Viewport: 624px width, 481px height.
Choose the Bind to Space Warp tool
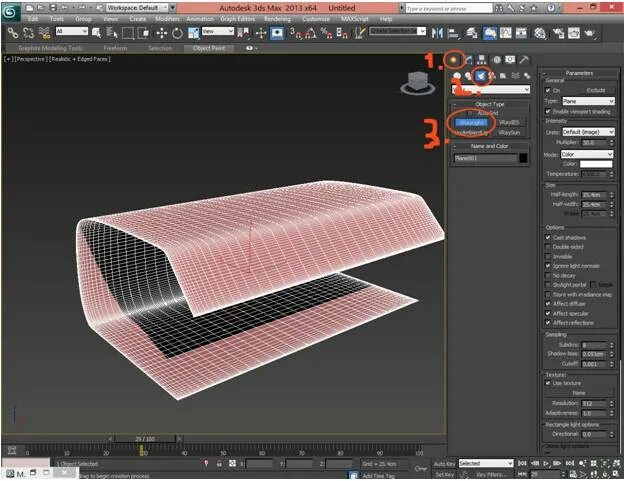click(x=44, y=33)
